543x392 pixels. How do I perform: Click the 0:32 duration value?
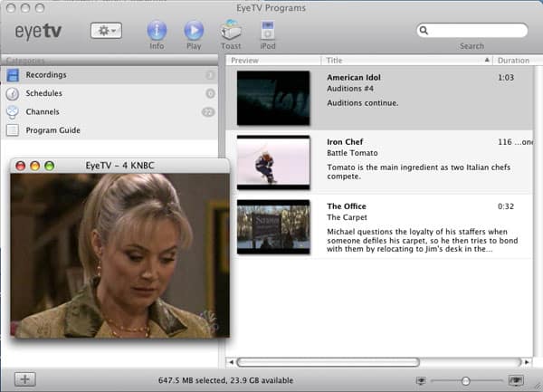pyautogui.click(x=506, y=206)
